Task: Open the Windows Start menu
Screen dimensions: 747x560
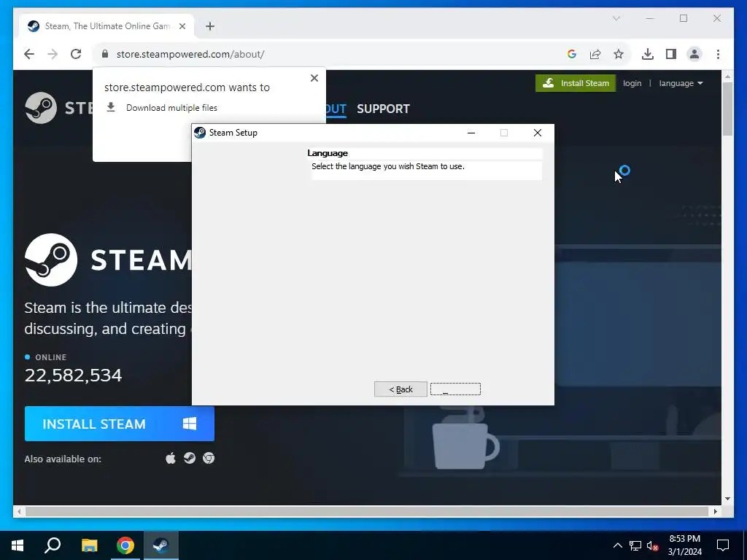Action: click(18, 545)
